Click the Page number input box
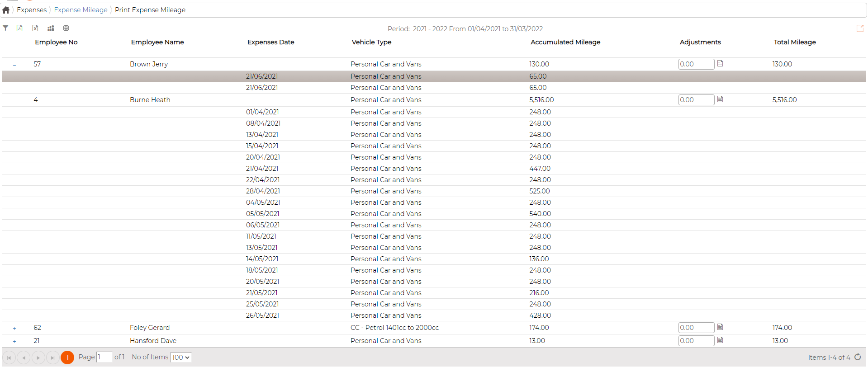 pyautogui.click(x=104, y=357)
